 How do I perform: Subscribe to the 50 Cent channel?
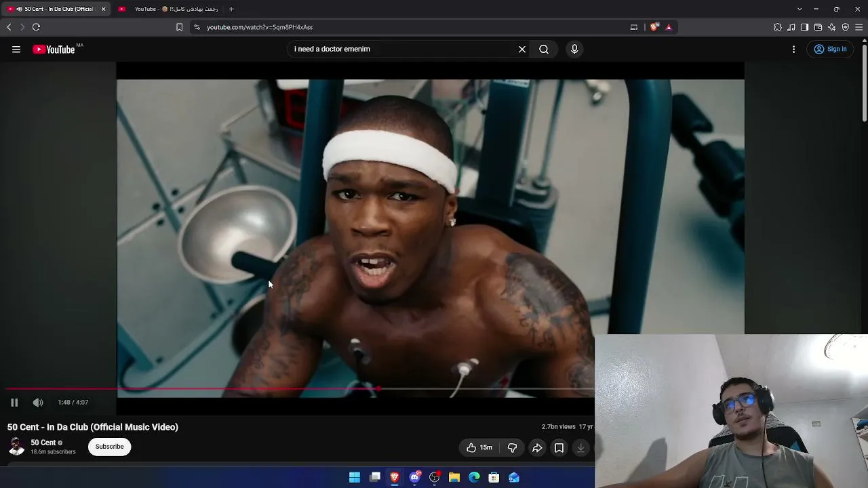(109, 447)
